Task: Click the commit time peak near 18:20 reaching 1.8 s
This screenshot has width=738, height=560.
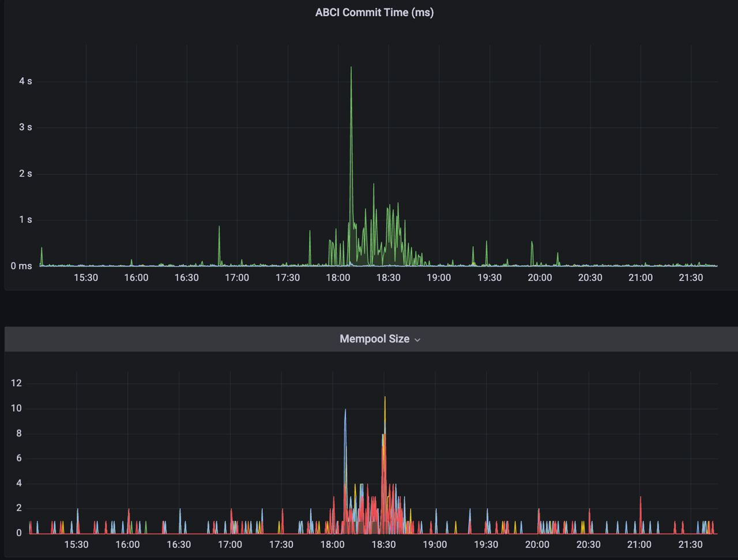Action: click(374, 186)
